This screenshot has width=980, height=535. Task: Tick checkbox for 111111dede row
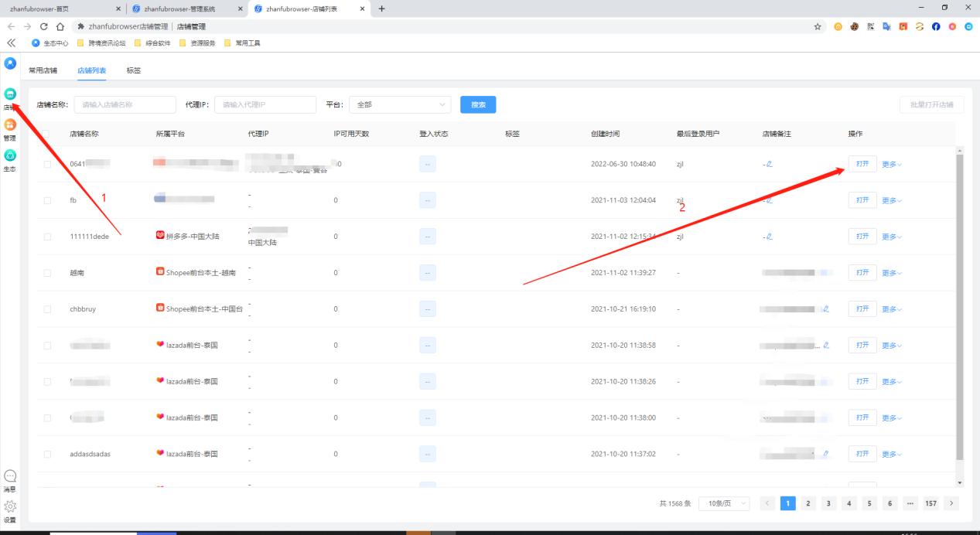[x=47, y=237]
